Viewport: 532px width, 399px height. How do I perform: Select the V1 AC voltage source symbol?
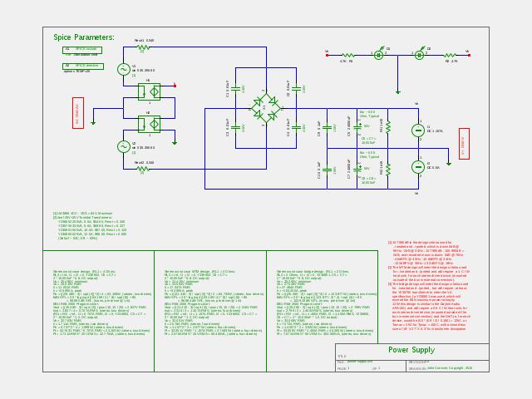click(123, 69)
